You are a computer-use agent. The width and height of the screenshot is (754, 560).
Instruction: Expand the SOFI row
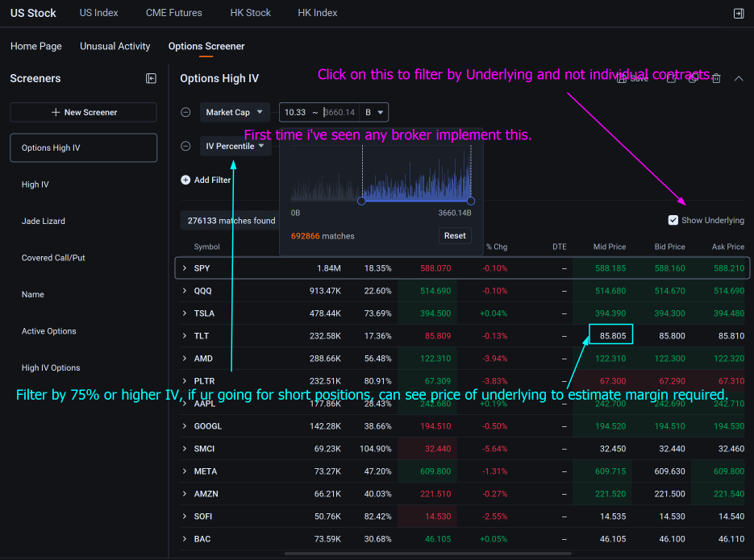click(x=185, y=516)
